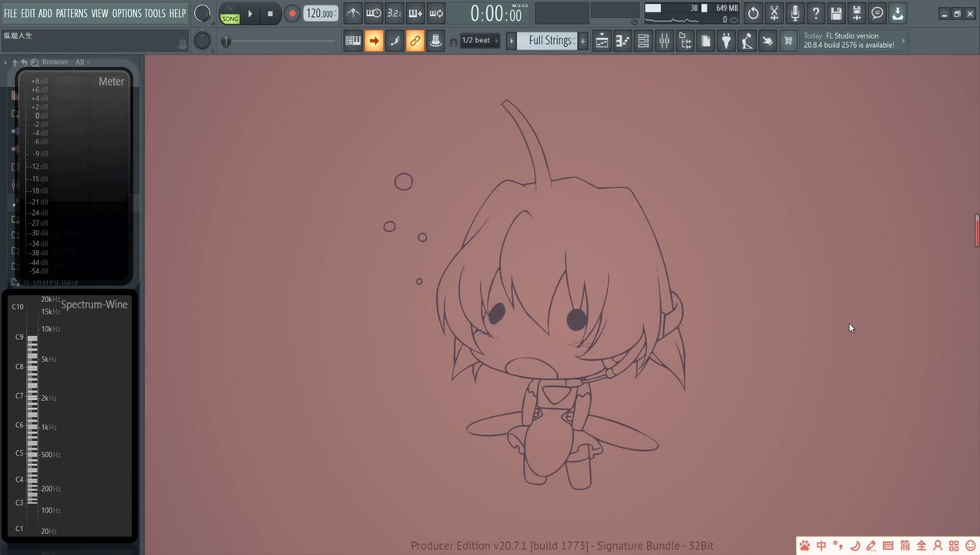The height and width of the screenshot is (555, 980).
Task: Click the note/clip grouping icon
Action: pos(435,41)
